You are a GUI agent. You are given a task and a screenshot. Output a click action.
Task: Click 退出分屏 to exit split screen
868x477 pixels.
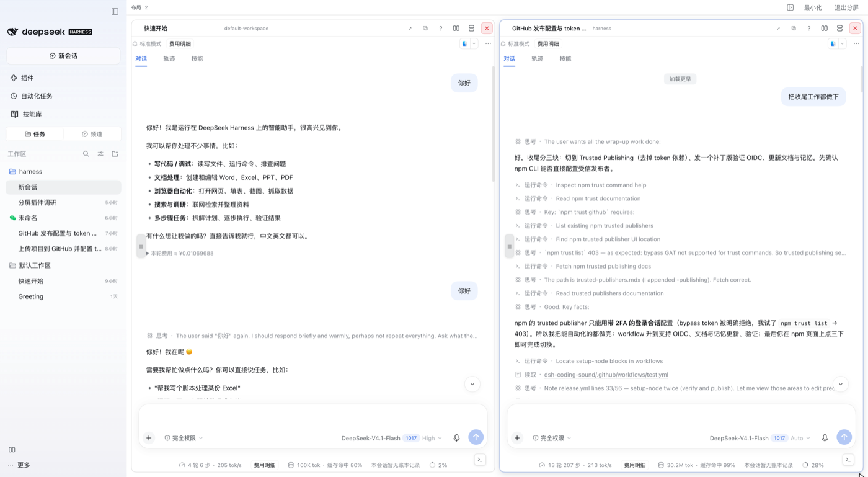point(846,7)
